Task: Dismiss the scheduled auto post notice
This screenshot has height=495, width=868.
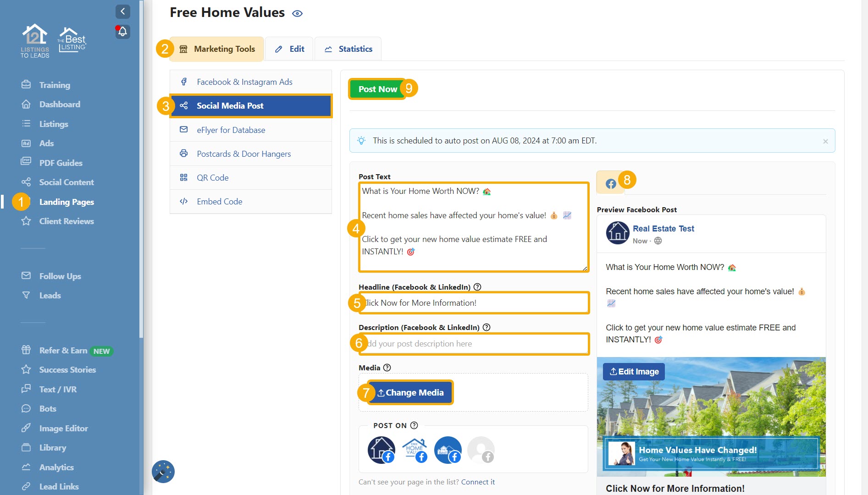Action: (x=825, y=141)
